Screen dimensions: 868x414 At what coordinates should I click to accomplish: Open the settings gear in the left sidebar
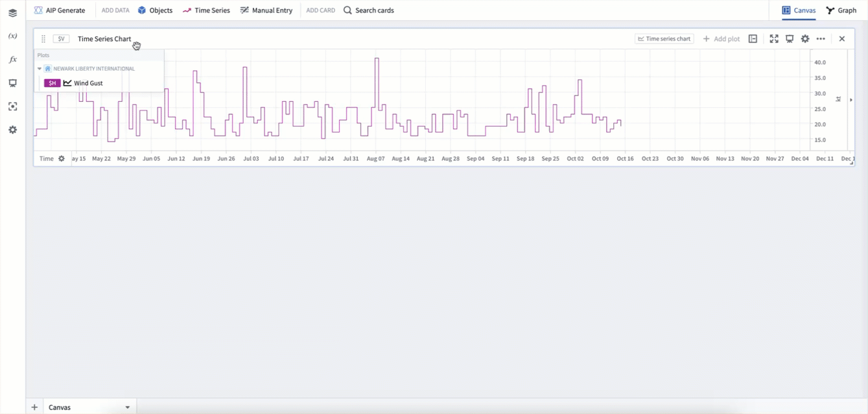(12, 130)
